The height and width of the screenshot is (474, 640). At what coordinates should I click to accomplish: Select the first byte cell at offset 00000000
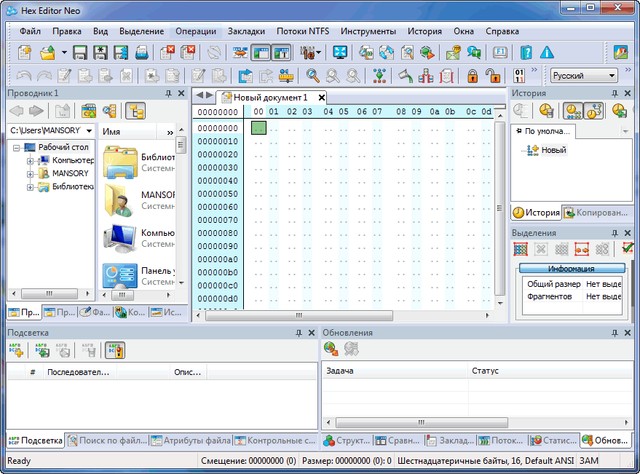pyautogui.click(x=259, y=127)
